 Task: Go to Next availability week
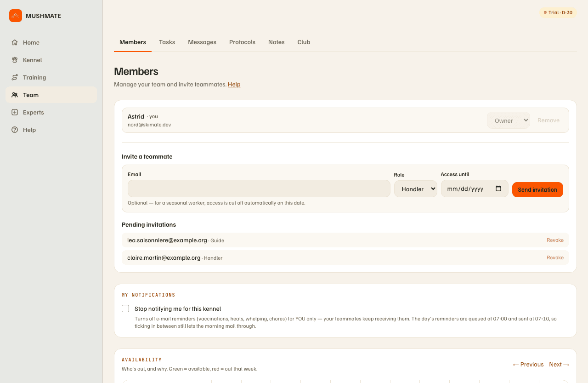coord(559,364)
